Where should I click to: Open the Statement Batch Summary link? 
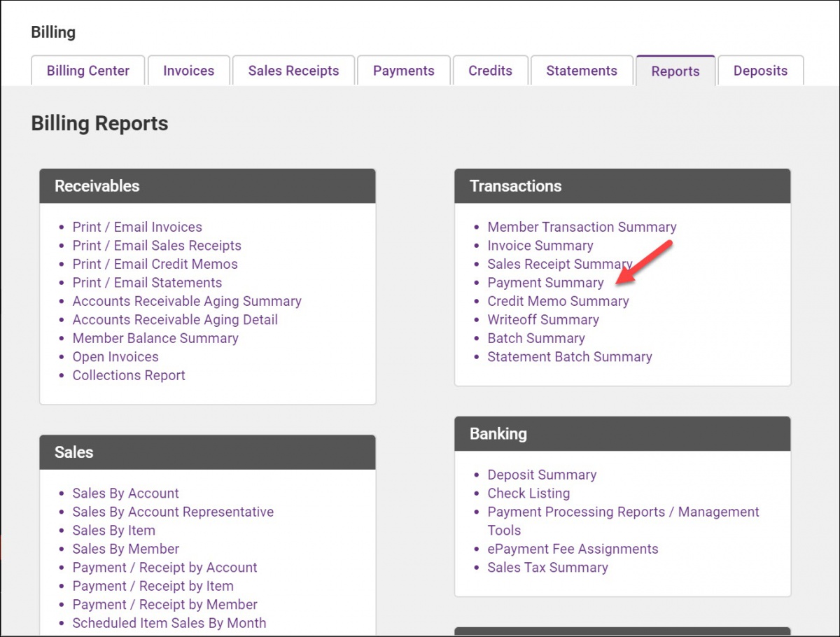(570, 357)
